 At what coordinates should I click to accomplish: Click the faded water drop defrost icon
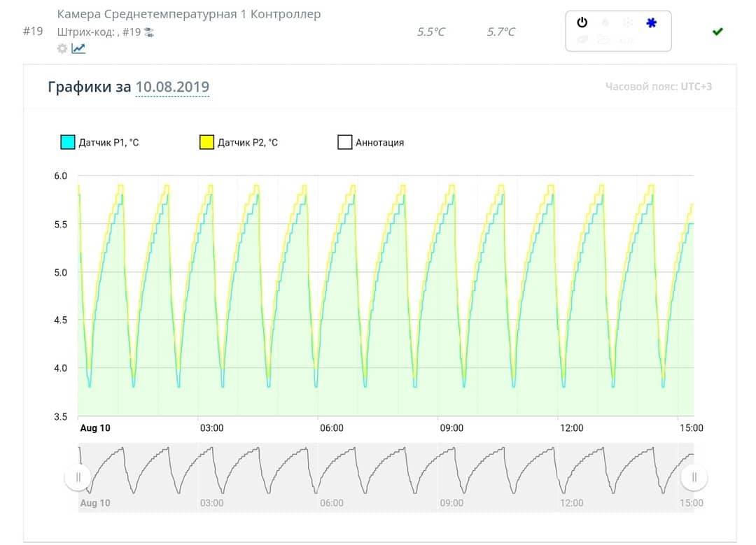605,22
